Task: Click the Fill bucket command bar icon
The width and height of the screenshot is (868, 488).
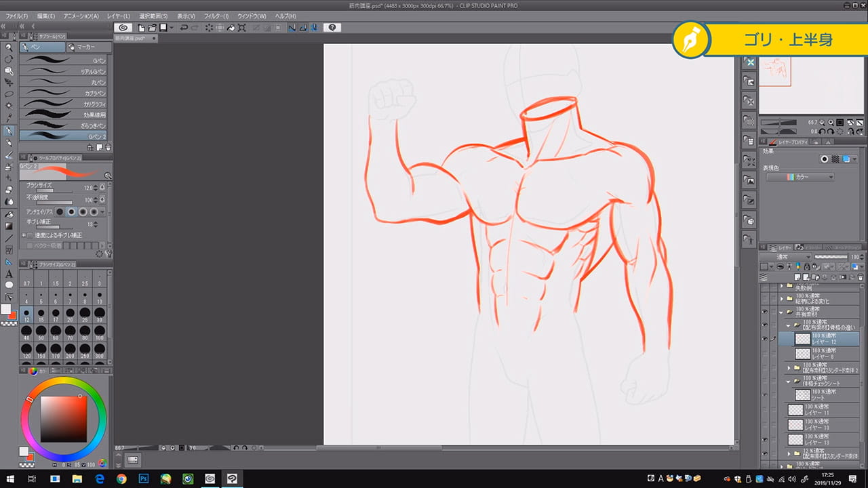Action: 231,28
